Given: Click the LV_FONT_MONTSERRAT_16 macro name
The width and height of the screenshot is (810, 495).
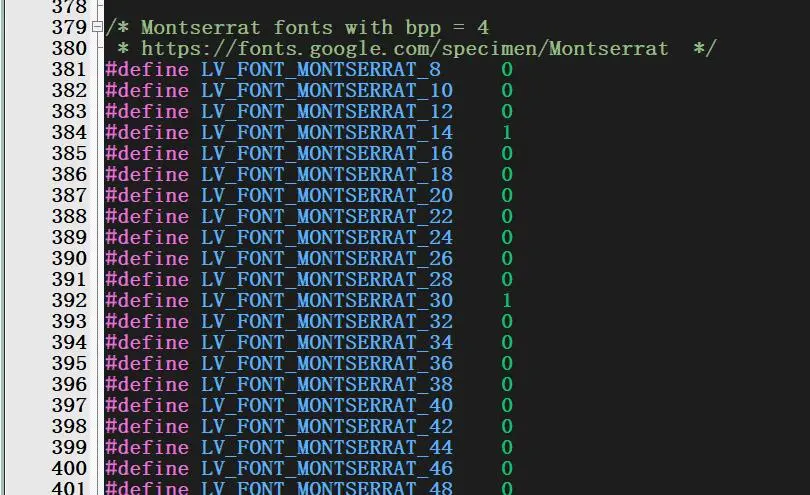Looking at the screenshot, I should [x=326, y=153].
